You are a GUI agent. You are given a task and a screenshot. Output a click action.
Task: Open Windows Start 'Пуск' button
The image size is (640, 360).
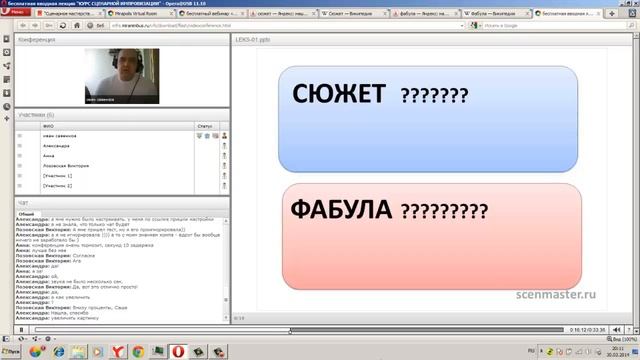[10, 351]
